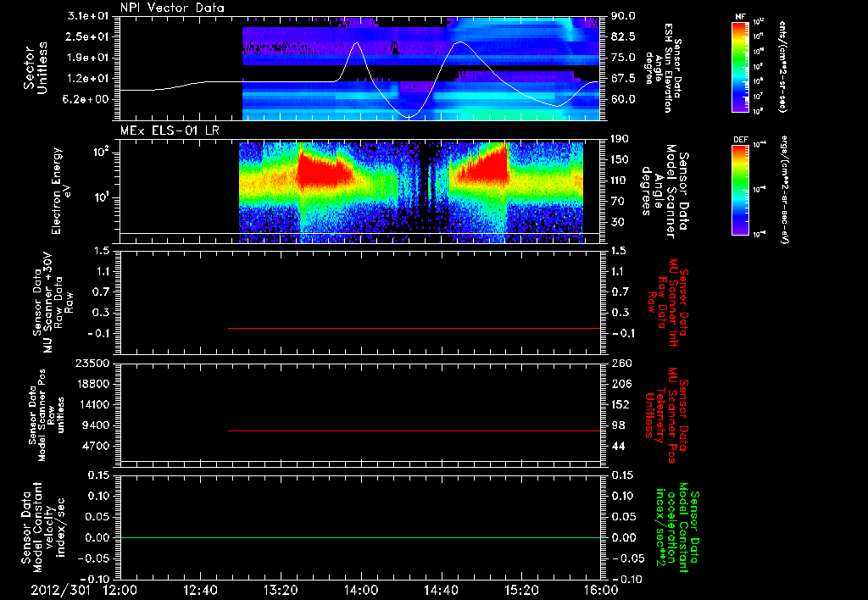The image size is (868, 600).
Task: Click the 12:00 time axis label
Action: [x=120, y=590]
